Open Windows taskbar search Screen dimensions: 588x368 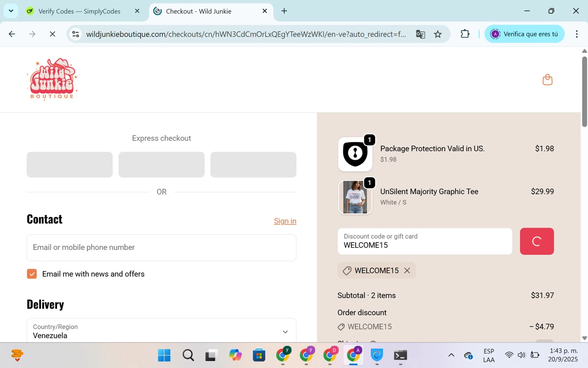pyautogui.click(x=188, y=355)
